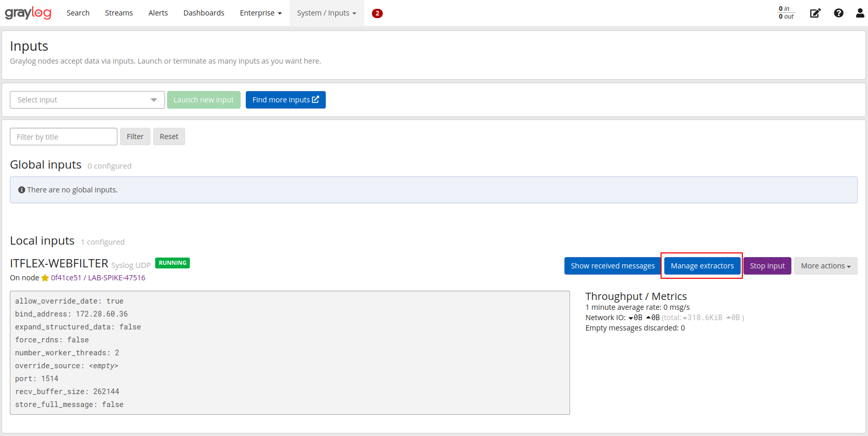
Task: Click the Filter button
Action: (x=135, y=137)
